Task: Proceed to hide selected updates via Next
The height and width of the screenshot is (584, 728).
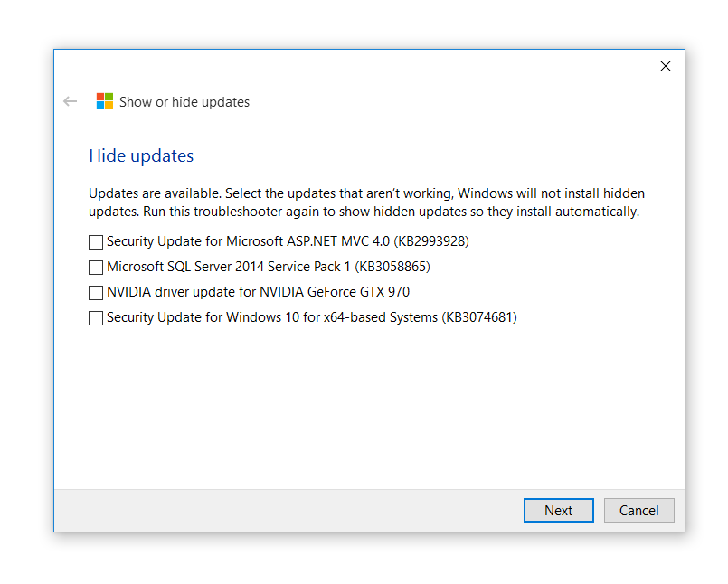Action: [x=558, y=510]
